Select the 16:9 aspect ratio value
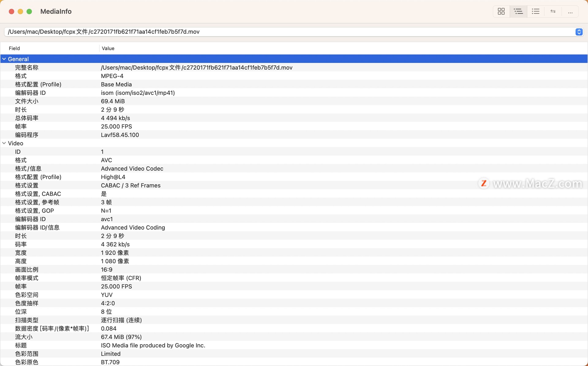This screenshot has height=366, width=588. point(107,270)
